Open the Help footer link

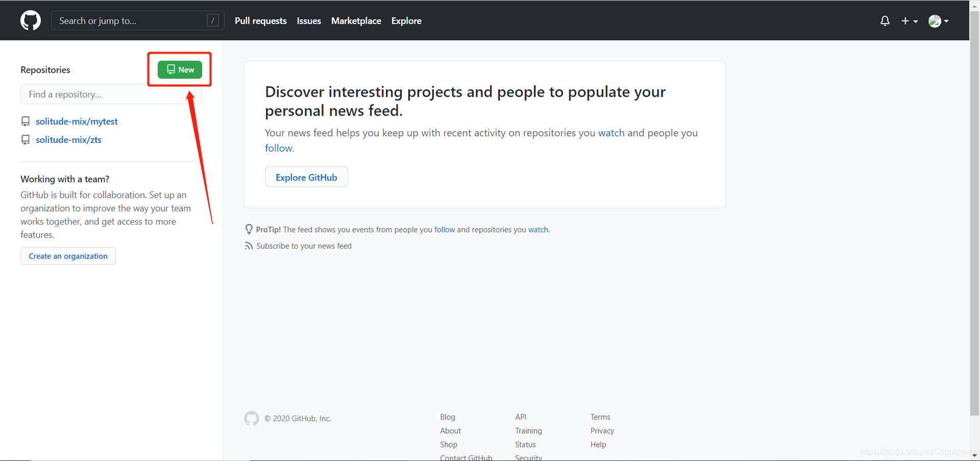(x=598, y=445)
